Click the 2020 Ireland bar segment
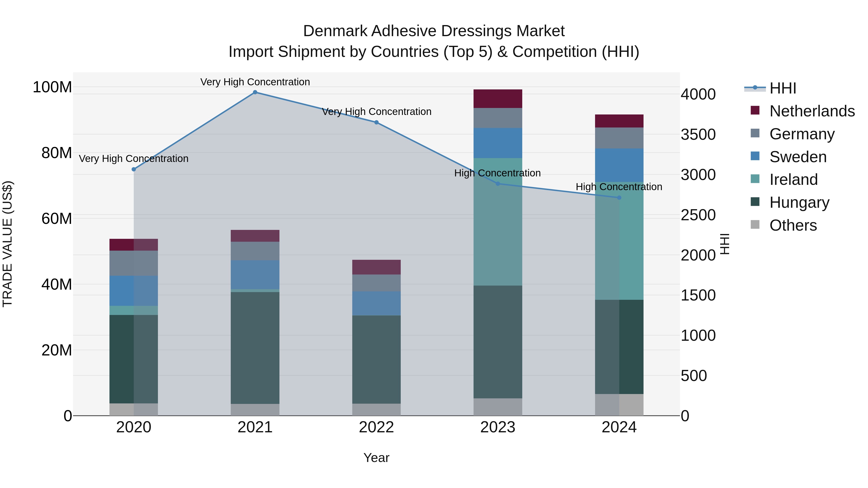This screenshot has width=868, height=488. 134,310
